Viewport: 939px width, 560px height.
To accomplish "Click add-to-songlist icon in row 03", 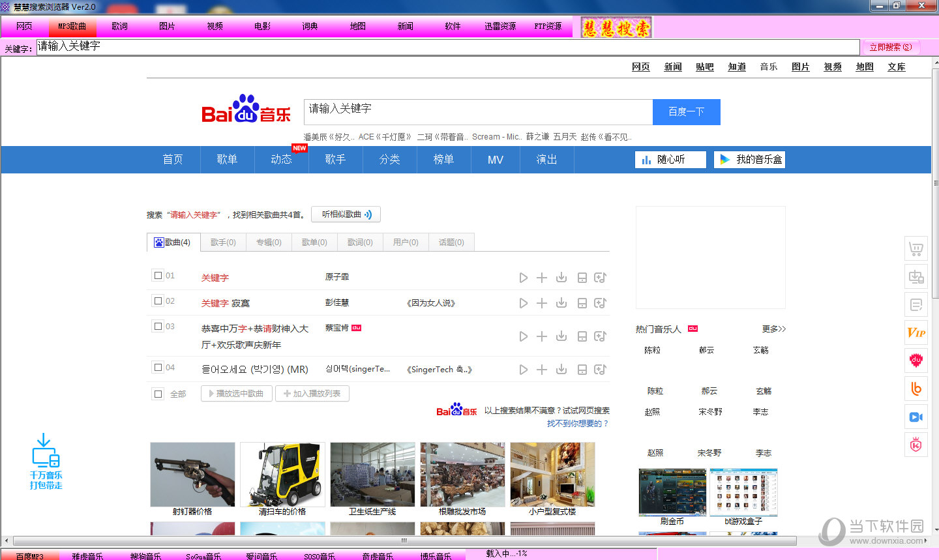I will (601, 336).
